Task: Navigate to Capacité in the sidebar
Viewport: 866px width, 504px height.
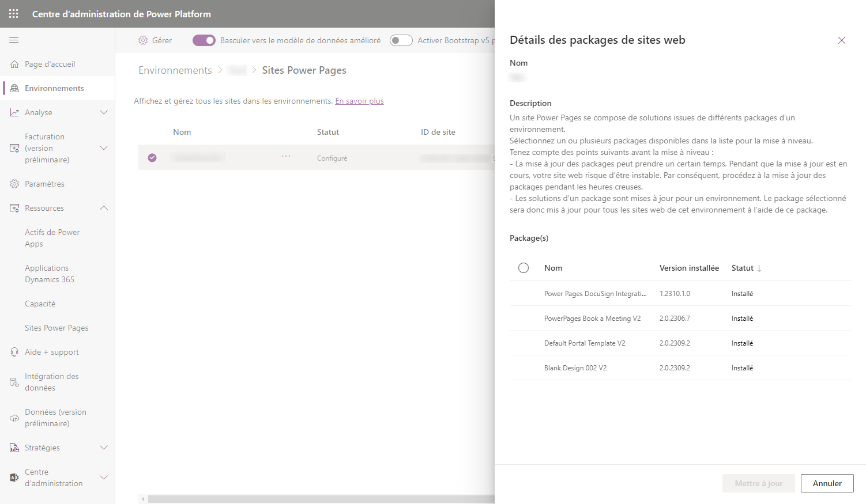Action: click(40, 303)
